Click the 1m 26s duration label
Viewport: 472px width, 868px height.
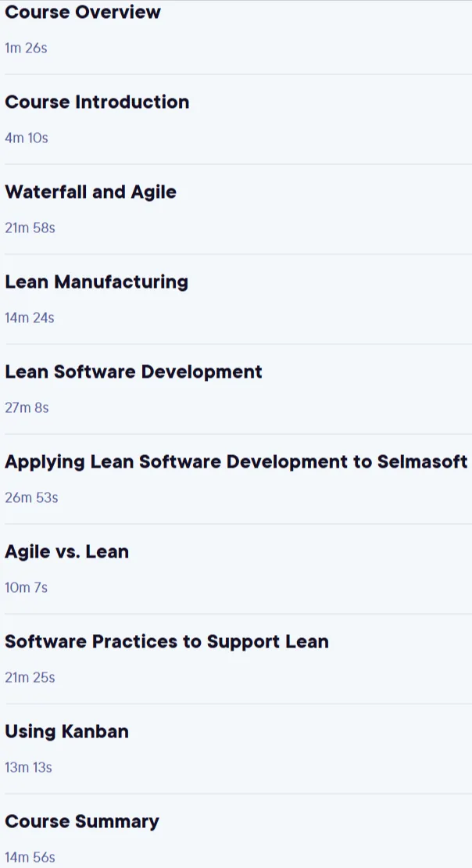coord(26,48)
